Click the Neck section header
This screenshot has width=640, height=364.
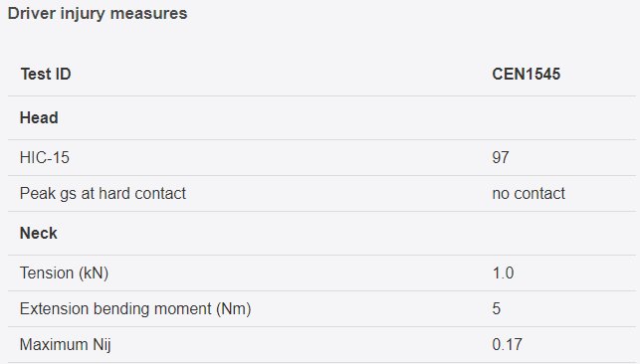pyautogui.click(x=39, y=233)
